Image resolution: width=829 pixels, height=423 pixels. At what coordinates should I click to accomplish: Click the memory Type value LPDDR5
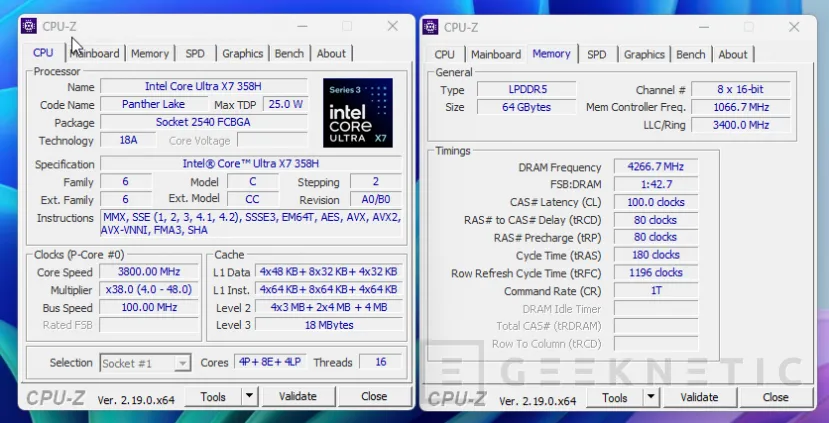[x=527, y=89]
